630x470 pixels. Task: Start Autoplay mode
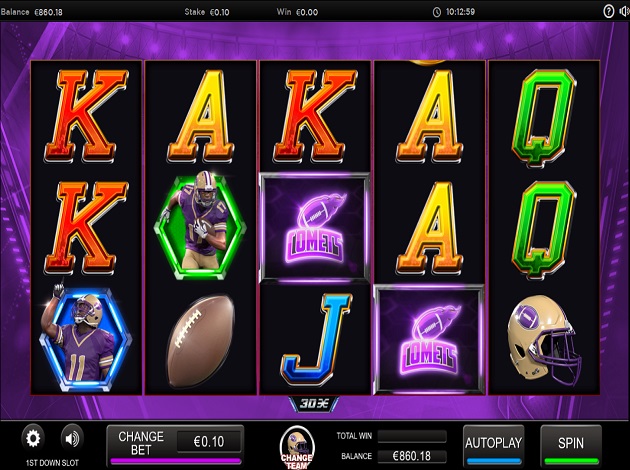[493, 445]
